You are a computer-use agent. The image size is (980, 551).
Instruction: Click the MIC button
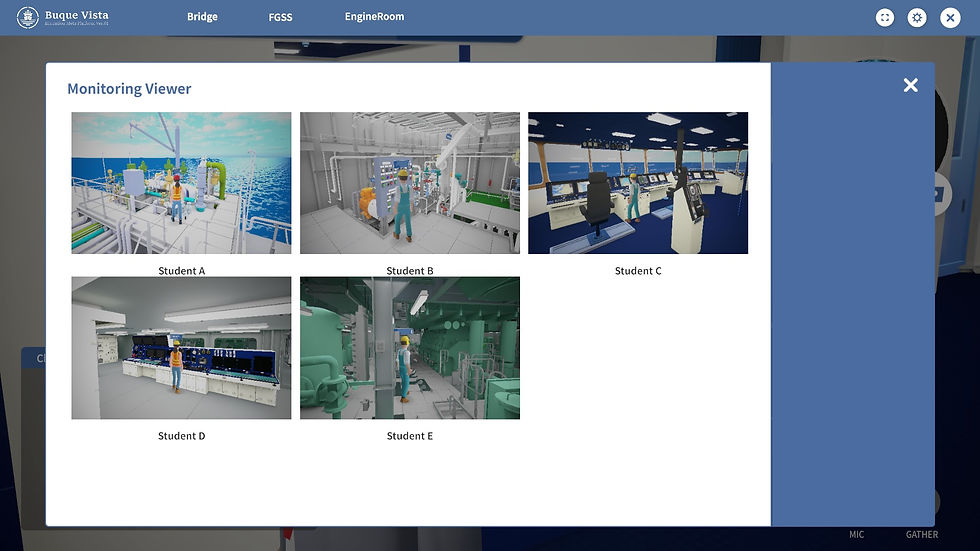pos(856,534)
